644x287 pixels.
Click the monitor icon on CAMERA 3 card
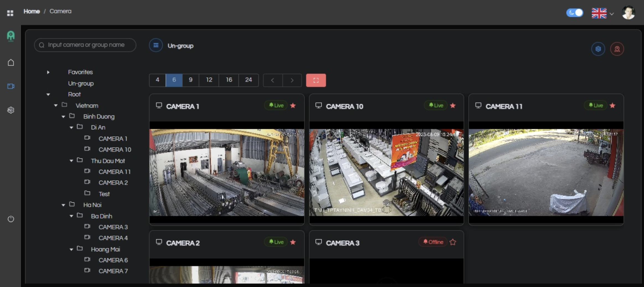pos(319,242)
